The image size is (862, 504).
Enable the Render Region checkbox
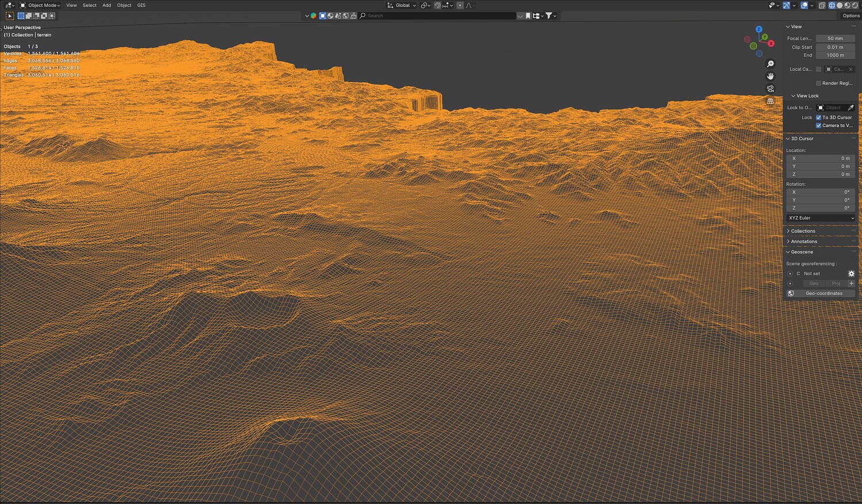[x=818, y=83]
